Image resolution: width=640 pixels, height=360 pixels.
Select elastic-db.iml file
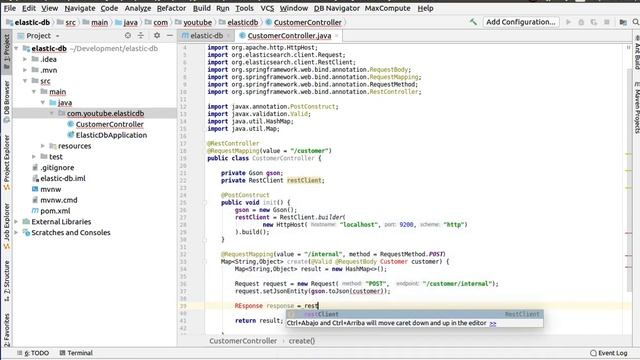click(63, 178)
